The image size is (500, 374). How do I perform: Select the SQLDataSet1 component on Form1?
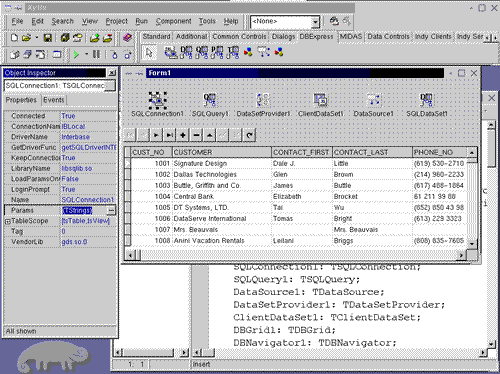pyautogui.click(x=426, y=100)
